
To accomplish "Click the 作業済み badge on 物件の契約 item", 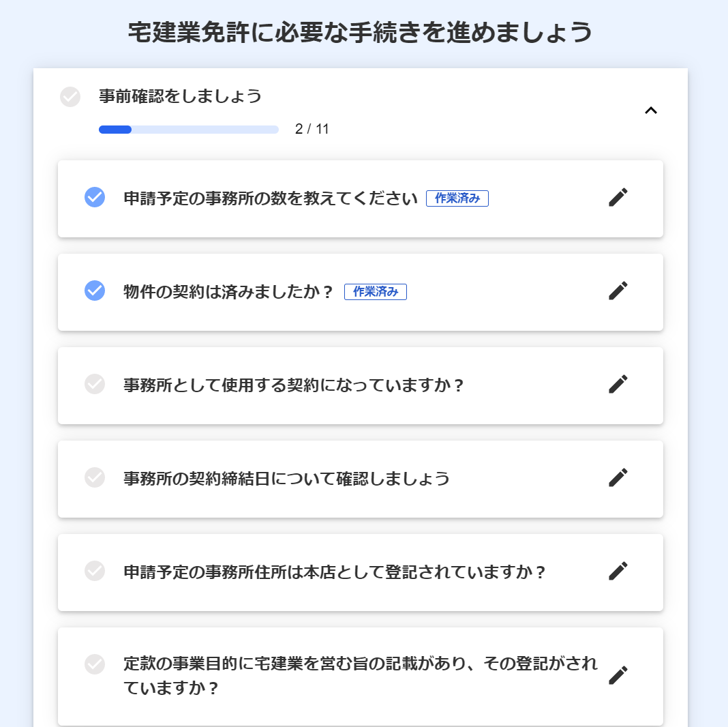I will click(x=375, y=292).
